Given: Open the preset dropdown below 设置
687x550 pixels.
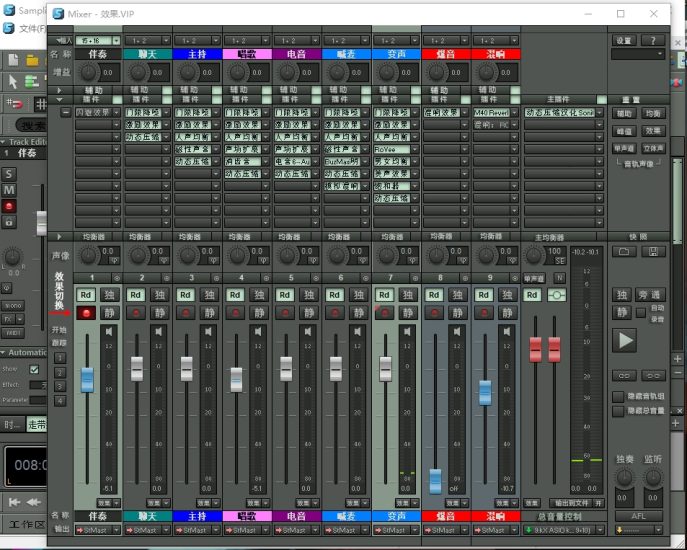Looking at the screenshot, I should [x=638, y=54].
